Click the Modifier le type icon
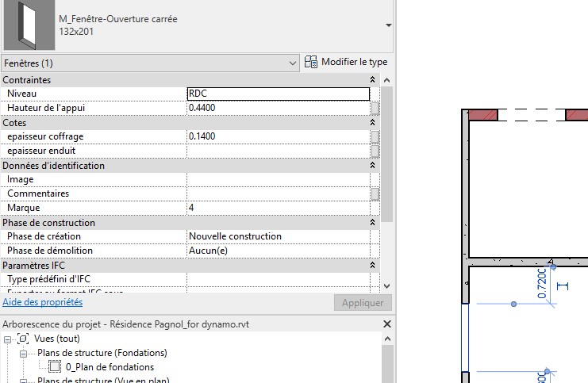 coord(311,62)
